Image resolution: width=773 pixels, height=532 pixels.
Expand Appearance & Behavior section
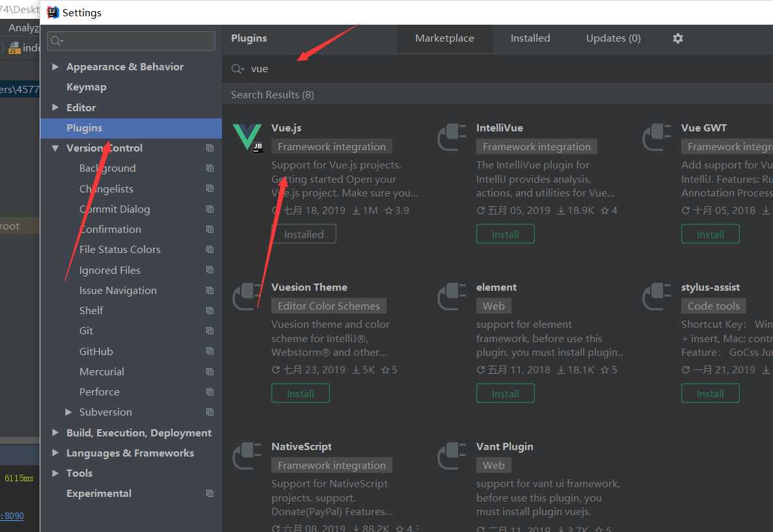click(x=55, y=66)
